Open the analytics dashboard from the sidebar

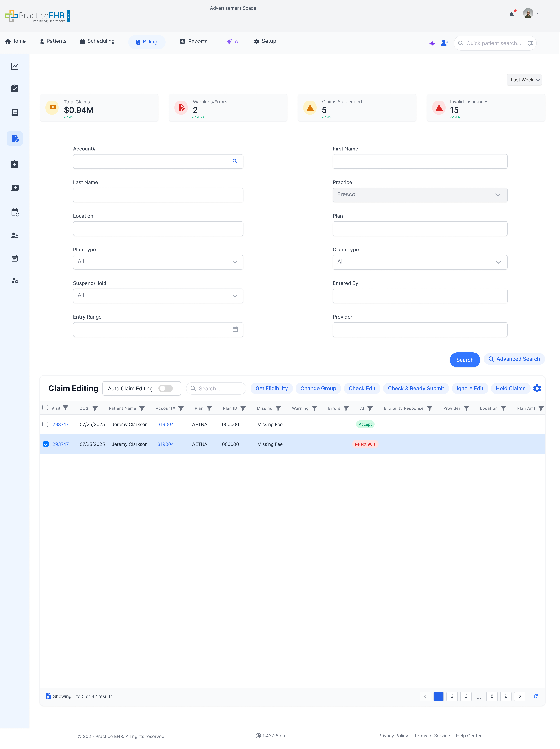[x=15, y=67]
